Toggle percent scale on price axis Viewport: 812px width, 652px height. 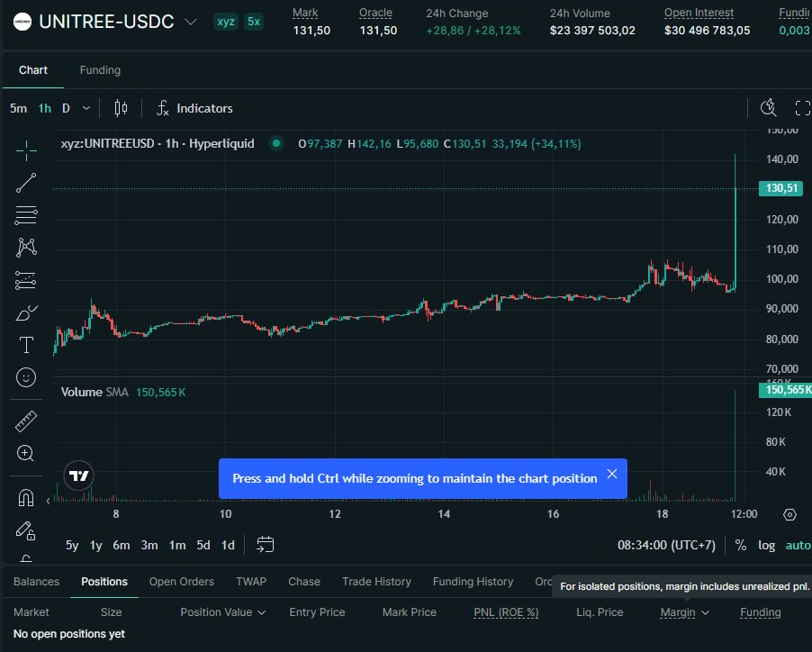(741, 546)
